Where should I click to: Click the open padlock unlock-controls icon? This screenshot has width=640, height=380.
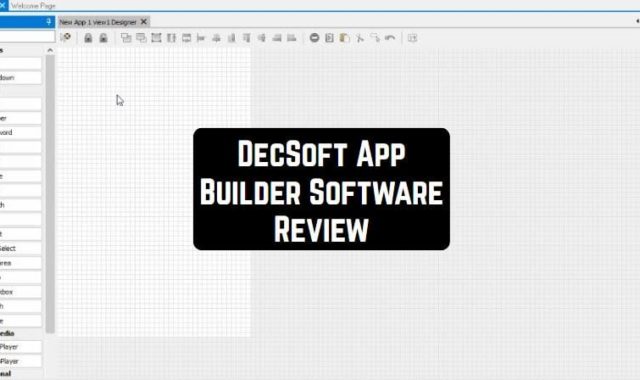103,38
